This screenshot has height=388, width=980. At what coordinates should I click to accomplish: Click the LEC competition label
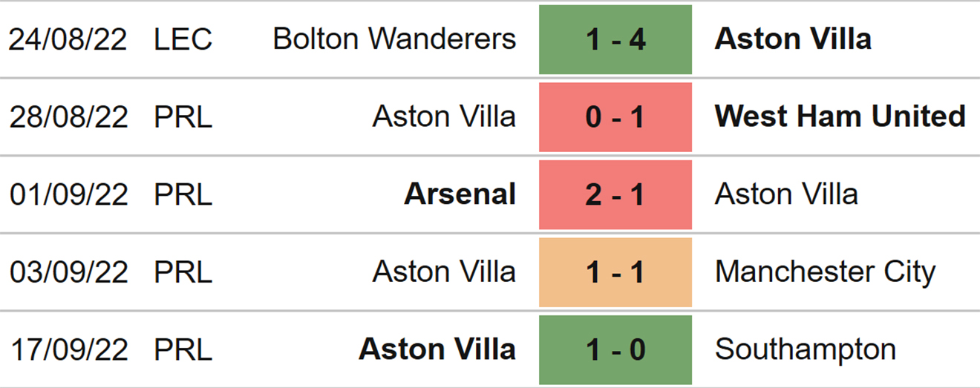point(183,40)
